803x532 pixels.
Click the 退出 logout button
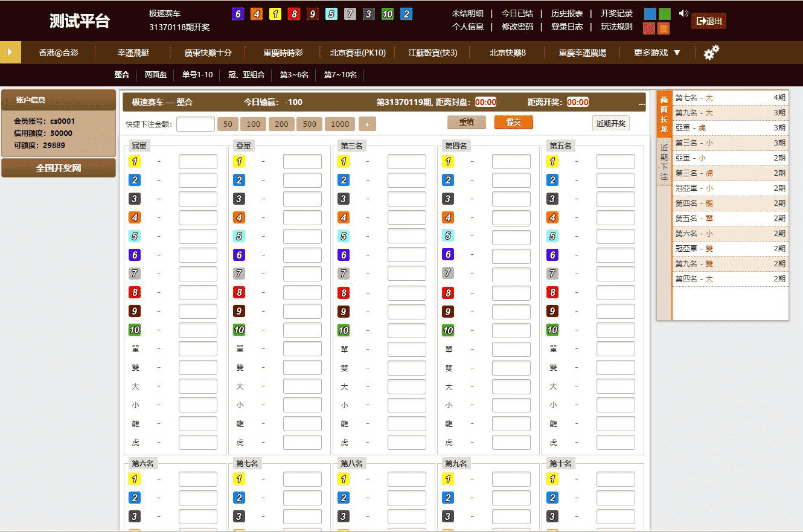pyautogui.click(x=709, y=21)
